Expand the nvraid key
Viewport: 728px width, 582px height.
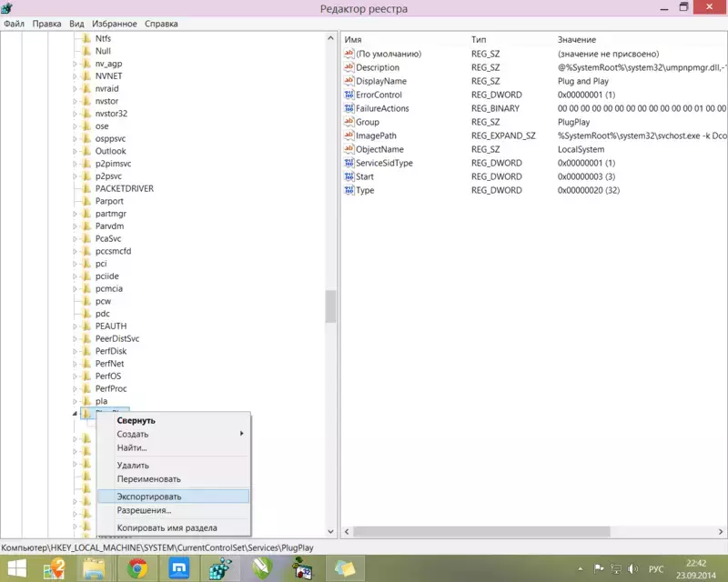click(75, 88)
